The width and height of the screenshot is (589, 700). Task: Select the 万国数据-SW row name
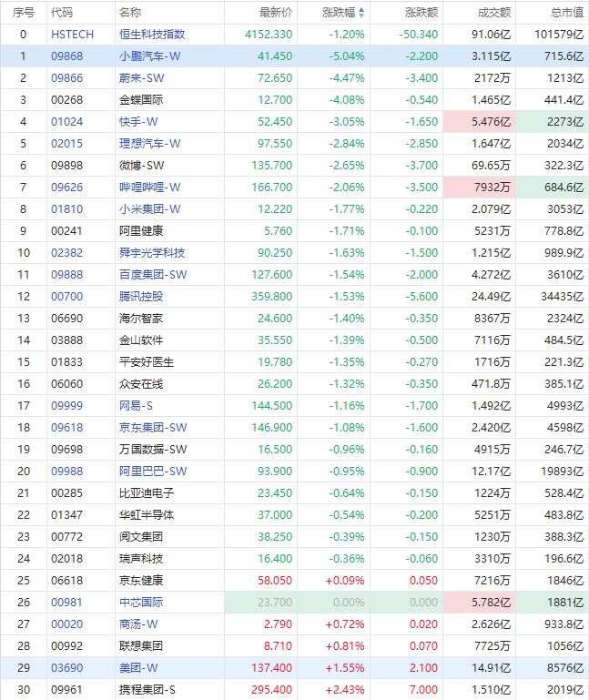point(153,450)
